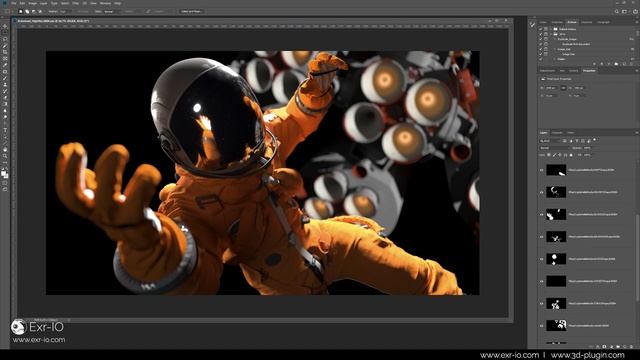Toggle Lock position
This screenshot has width=640, height=360.
point(560,155)
